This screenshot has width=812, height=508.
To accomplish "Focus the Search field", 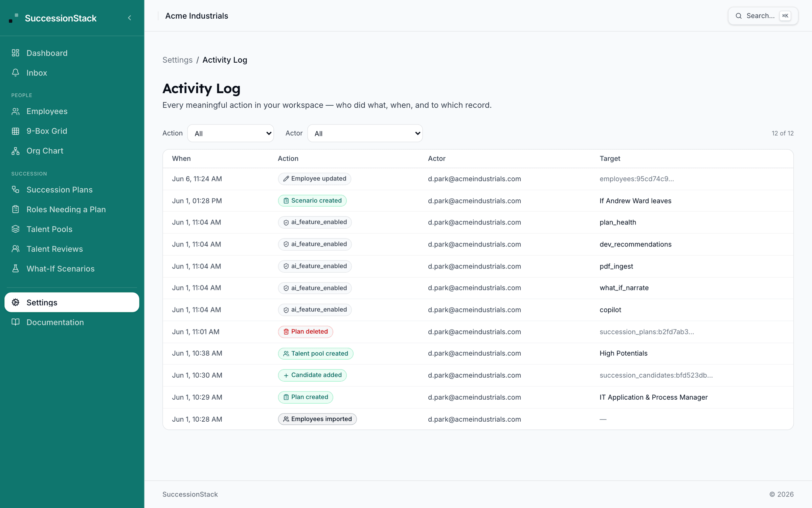I will tap(763, 16).
